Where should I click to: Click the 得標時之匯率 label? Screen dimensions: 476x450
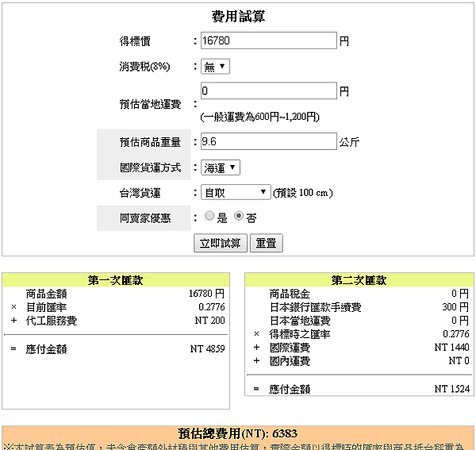pos(300,334)
